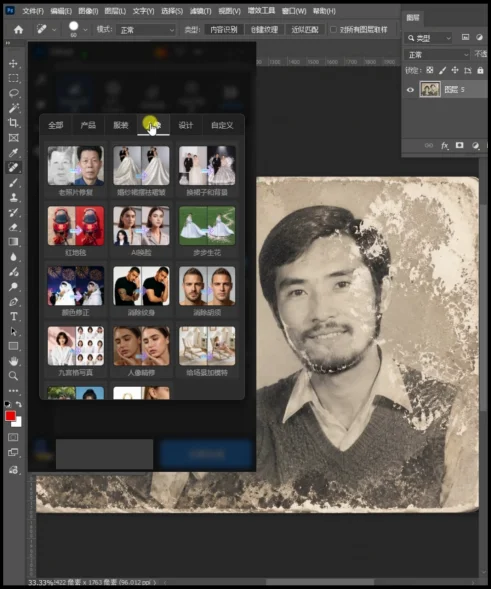Open the layer blend mode 正常 dropdown
492x589 pixels.
tap(437, 55)
